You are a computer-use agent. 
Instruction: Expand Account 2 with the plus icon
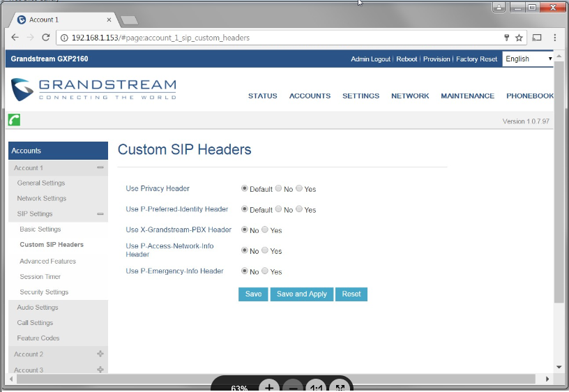pos(100,354)
